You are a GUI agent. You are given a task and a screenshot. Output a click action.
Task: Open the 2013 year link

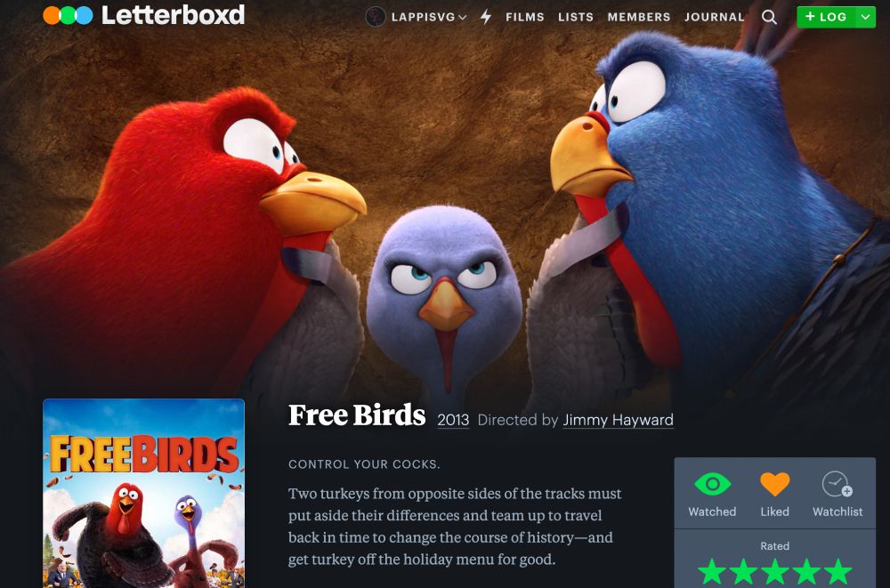pyautogui.click(x=453, y=420)
